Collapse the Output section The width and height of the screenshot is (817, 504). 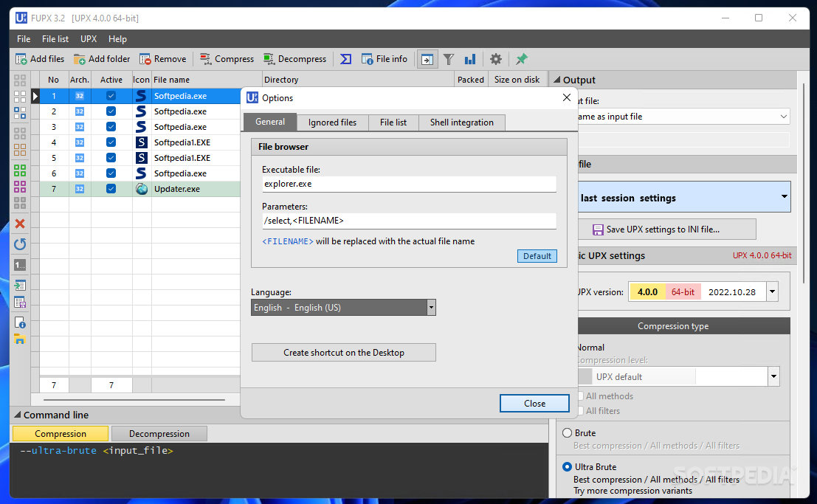point(557,80)
